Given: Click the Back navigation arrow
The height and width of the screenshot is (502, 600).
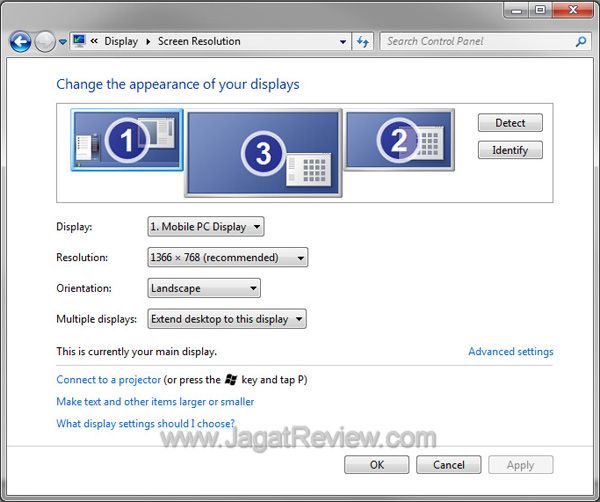Looking at the screenshot, I should point(20,42).
